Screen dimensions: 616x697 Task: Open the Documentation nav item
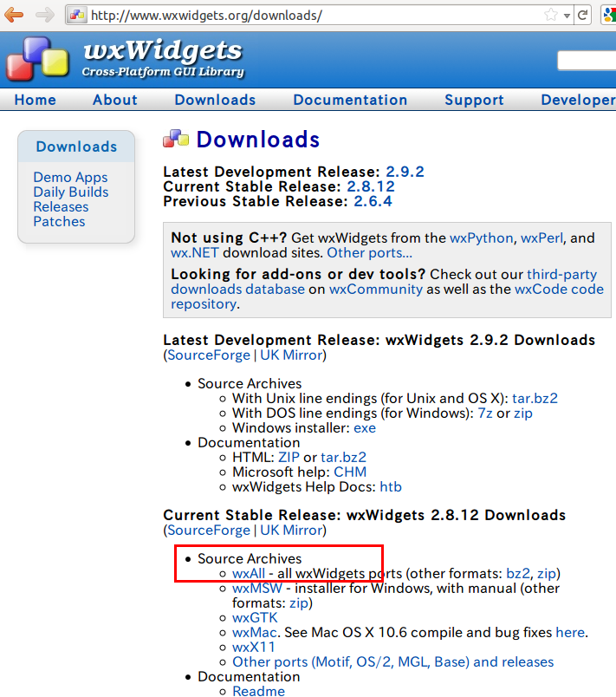point(350,100)
